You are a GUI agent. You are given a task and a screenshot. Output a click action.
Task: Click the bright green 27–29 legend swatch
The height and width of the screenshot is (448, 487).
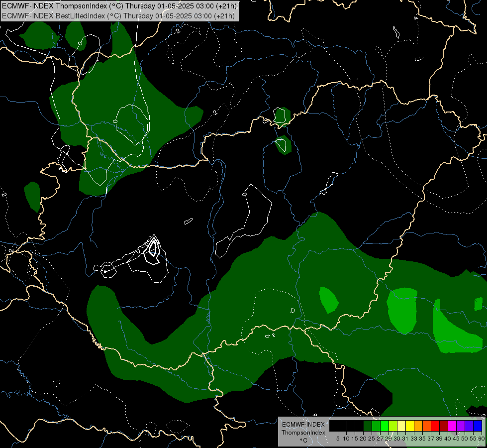(x=384, y=426)
